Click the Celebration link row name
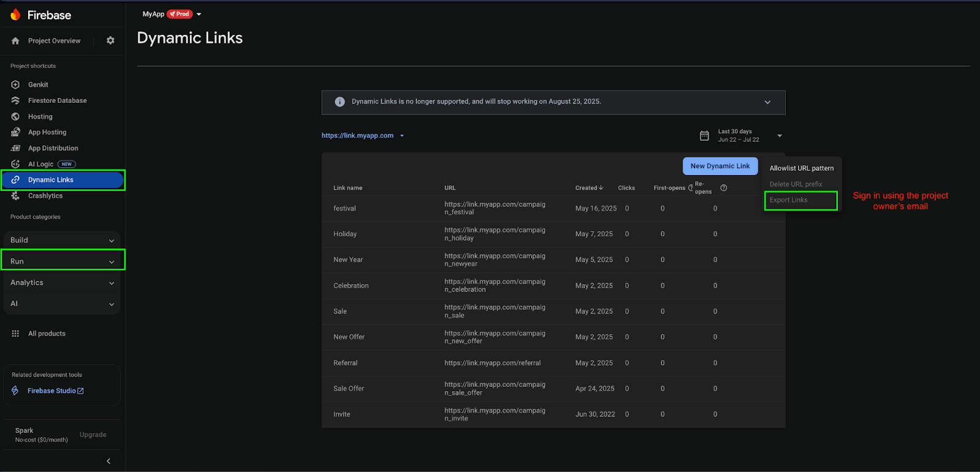 tap(351, 286)
